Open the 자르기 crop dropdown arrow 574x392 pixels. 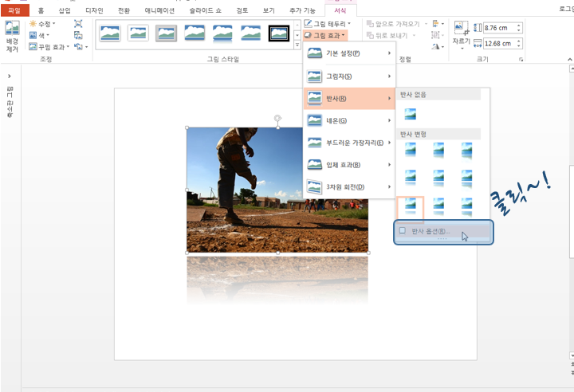pyautogui.click(x=462, y=48)
